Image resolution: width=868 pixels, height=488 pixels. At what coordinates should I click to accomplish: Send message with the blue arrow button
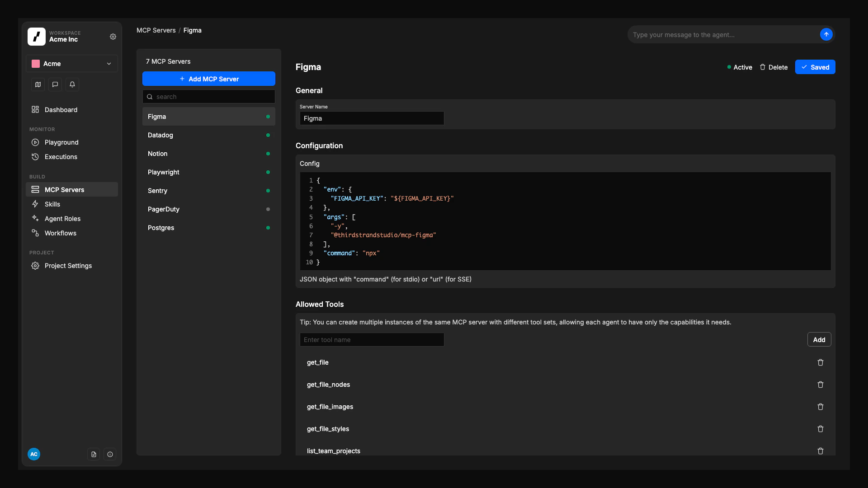click(x=826, y=34)
